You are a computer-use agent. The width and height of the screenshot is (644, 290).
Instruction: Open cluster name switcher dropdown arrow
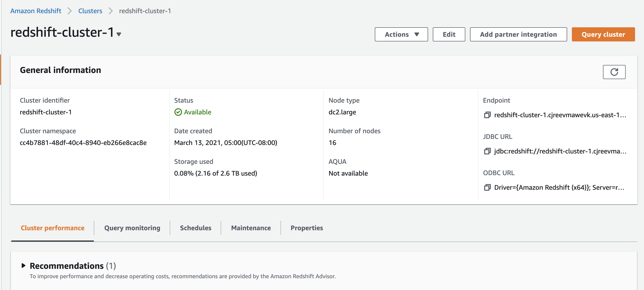click(119, 34)
